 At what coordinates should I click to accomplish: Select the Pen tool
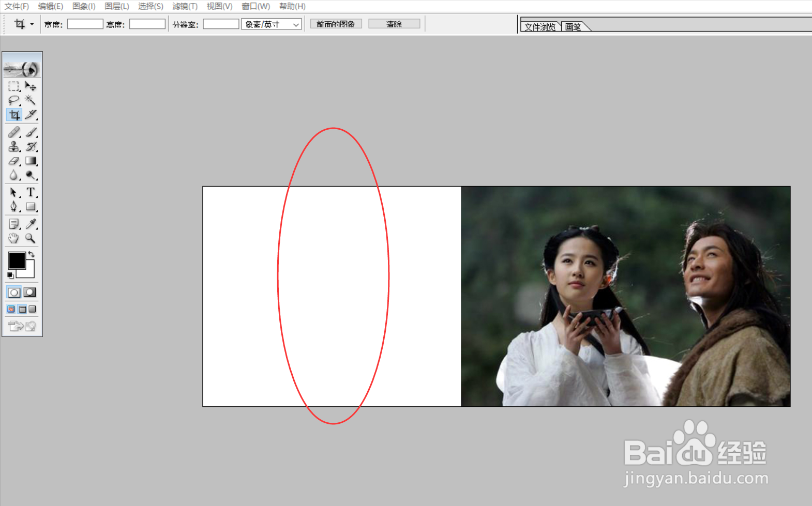[x=14, y=207]
